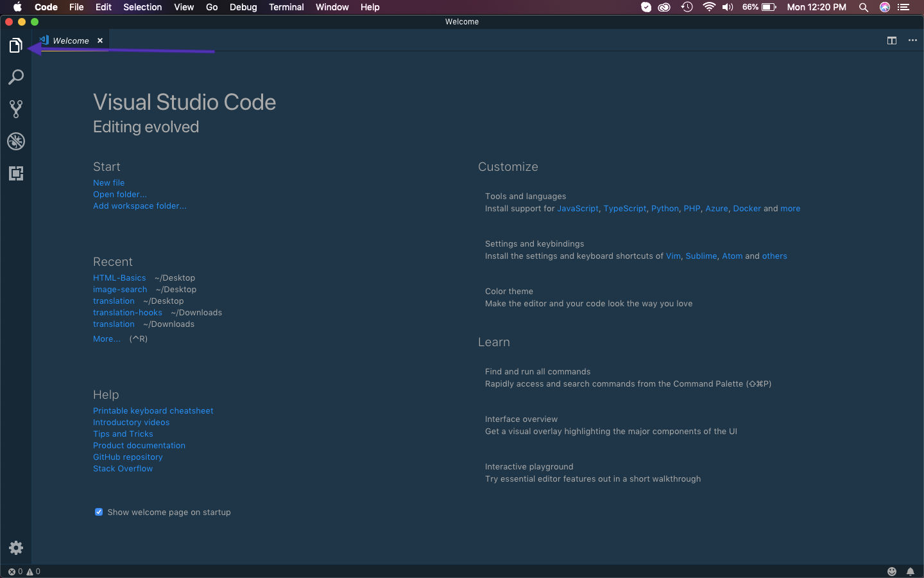Open the View menu
The height and width of the screenshot is (578, 924).
click(184, 7)
